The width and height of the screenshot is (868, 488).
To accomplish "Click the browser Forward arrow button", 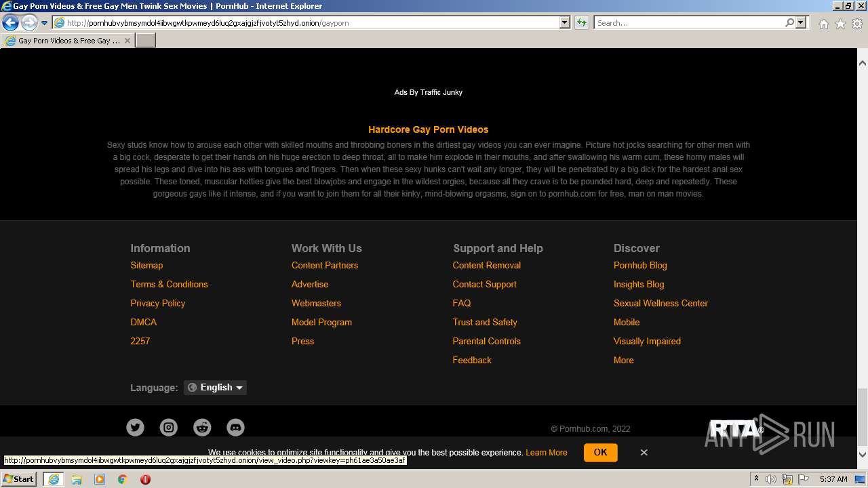I will (x=29, y=23).
